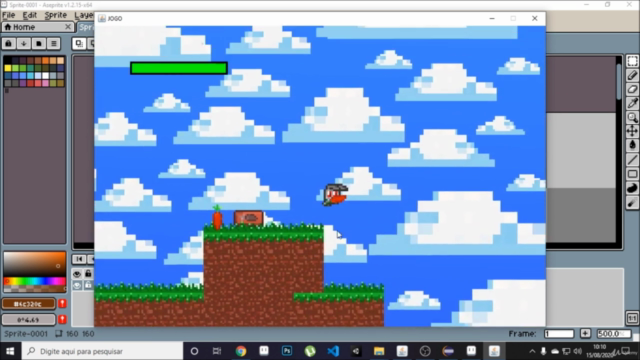The image size is (640, 360).
Task: Open Google Chrome from taskbar
Action: (x=241, y=351)
